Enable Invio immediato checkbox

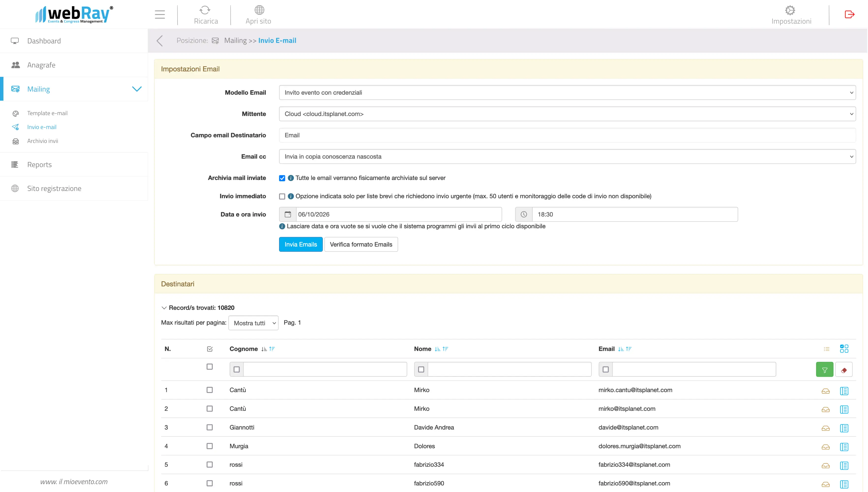[282, 196]
